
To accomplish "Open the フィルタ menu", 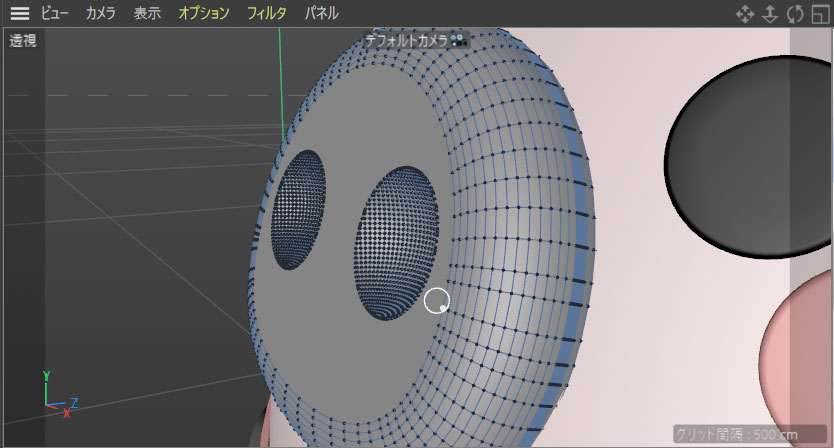I will pyautogui.click(x=266, y=13).
